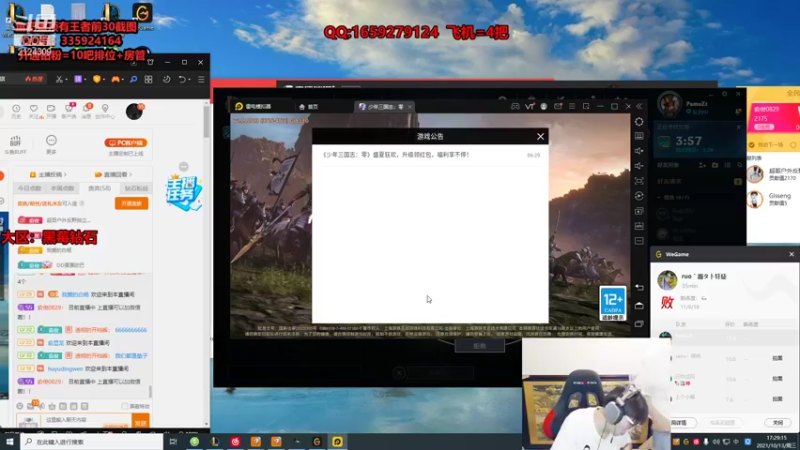
Task: Close the WeGame match result popup
Action: (x=791, y=254)
